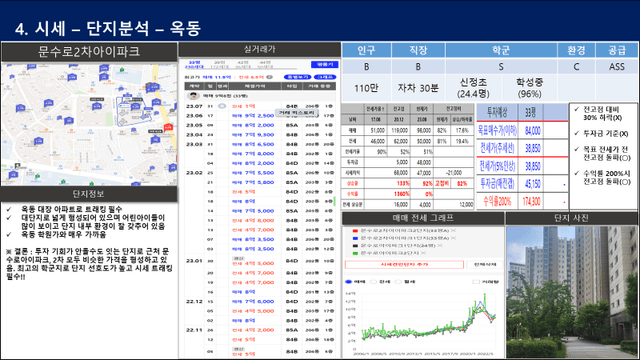Toggle the 거래량 checkbox above the chart
The image size is (640, 360).
tap(476, 282)
